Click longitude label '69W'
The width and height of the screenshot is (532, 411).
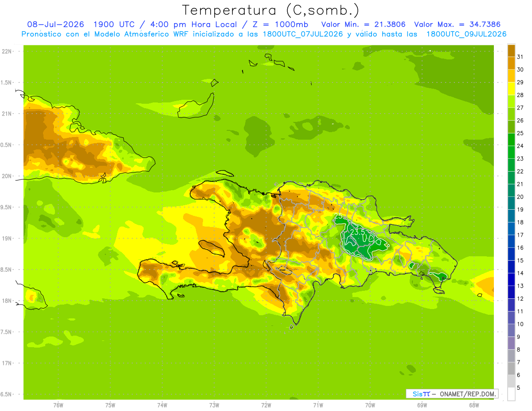pyautogui.click(x=422, y=405)
